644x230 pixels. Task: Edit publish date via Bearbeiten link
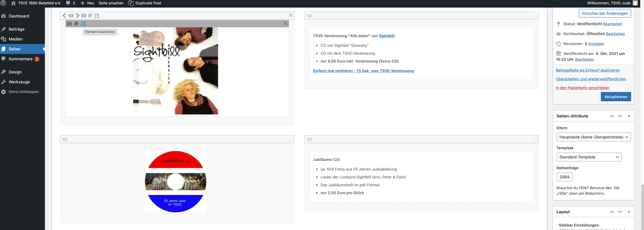pyautogui.click(x=584, y=59)
